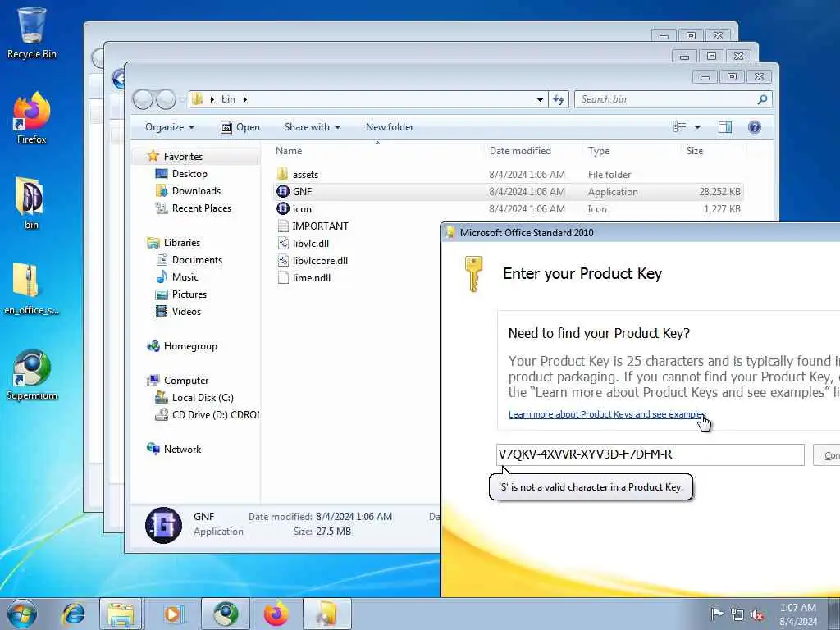Open Recent Places in navigation pane
This screenshot has width=840, height=630.
(x=202, y=208)
